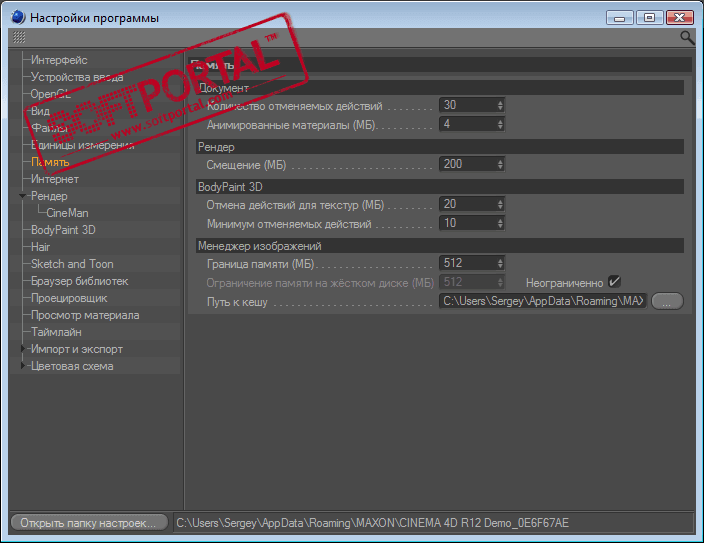Open Браузер библиотек settings

tap(79, 281)
